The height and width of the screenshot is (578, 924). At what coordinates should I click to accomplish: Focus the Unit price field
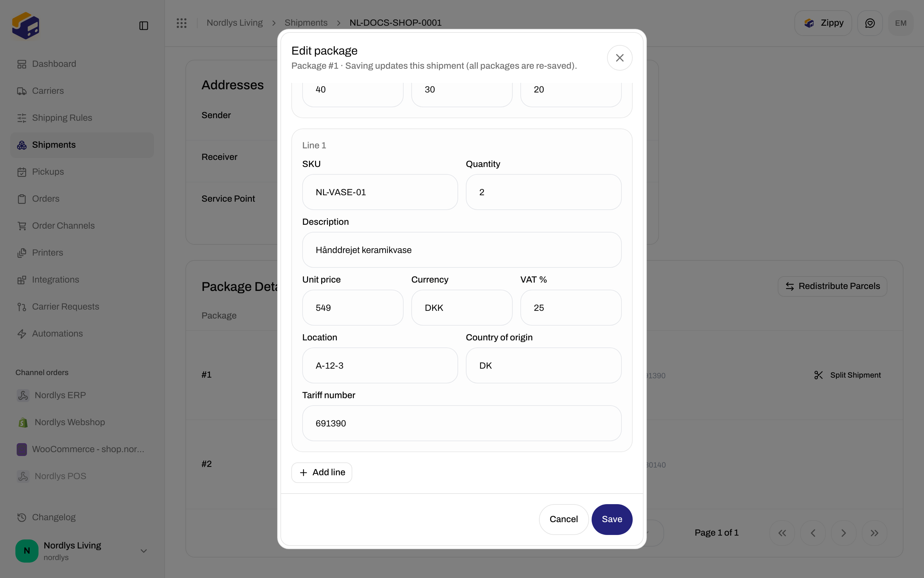[352, 308]
